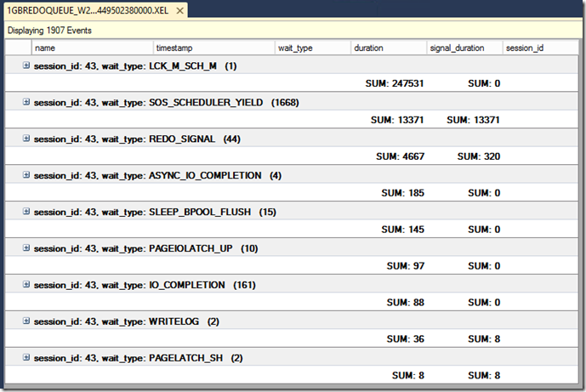Viewport: 586px width, 392px height.
Task: Expand the LCK_M_SCH_M wait type group
Action: tap(26, 65)
